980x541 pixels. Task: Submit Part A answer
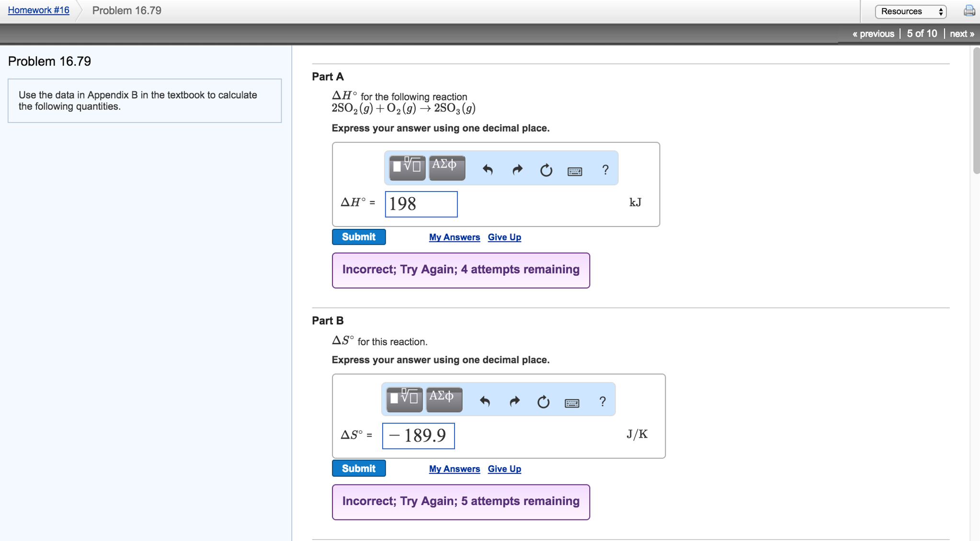pyautogui.click(x=359, y=237)
